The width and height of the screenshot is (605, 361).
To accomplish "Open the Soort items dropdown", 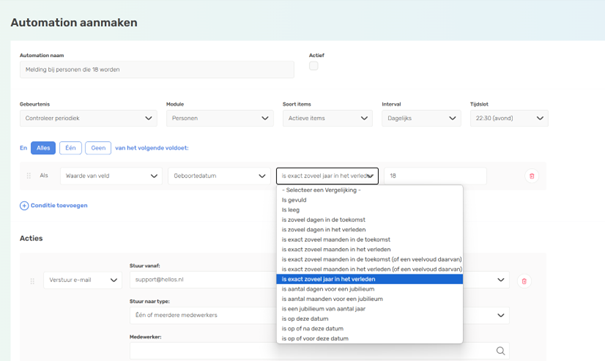I will (x=328, y=118).
